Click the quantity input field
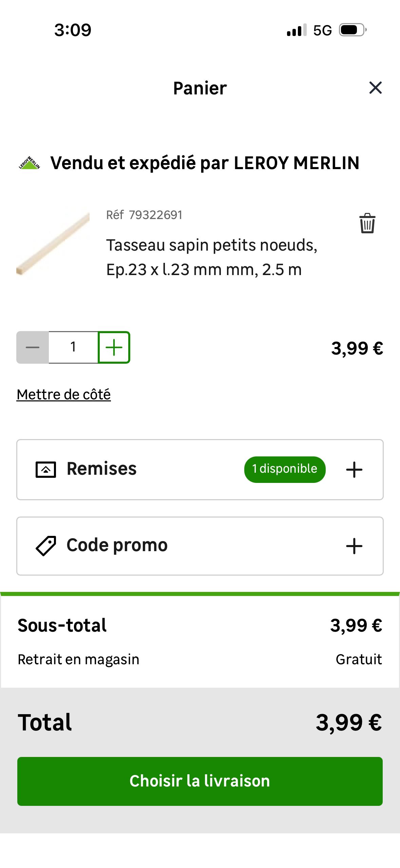The width and height of the screenshot is (400, 868). [x=73, y=347]
